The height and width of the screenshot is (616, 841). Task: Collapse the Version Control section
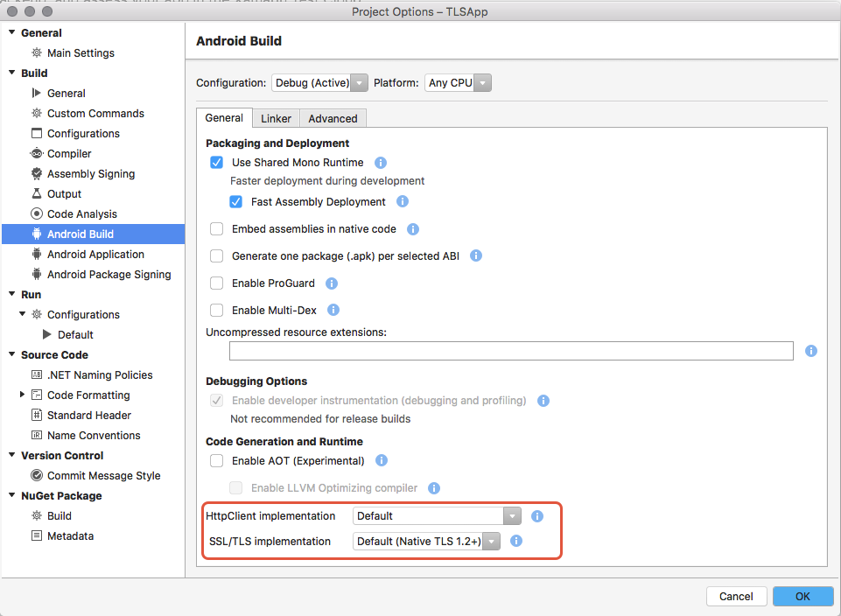click(x=11, y=455)
